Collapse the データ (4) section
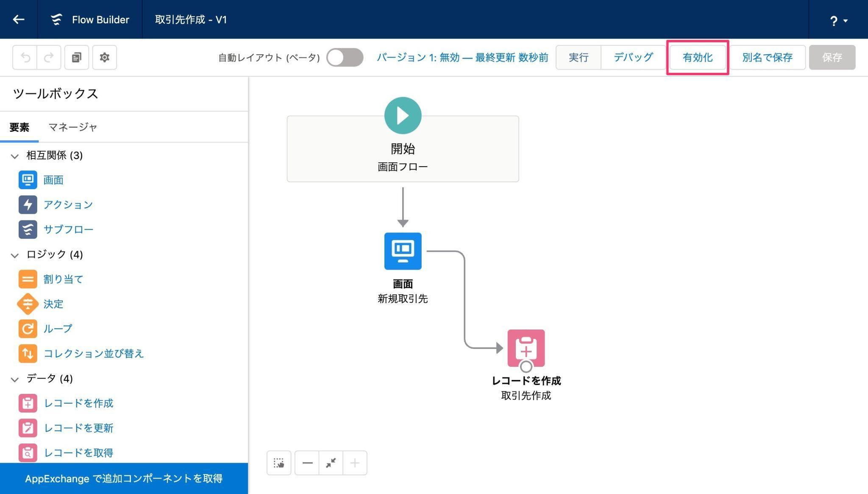This screenshot has width=868, height=494. coord(15,379)
